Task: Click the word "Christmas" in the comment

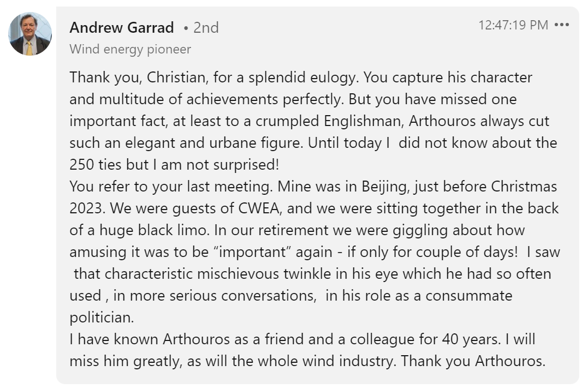Action: click(x=524, y=187)
